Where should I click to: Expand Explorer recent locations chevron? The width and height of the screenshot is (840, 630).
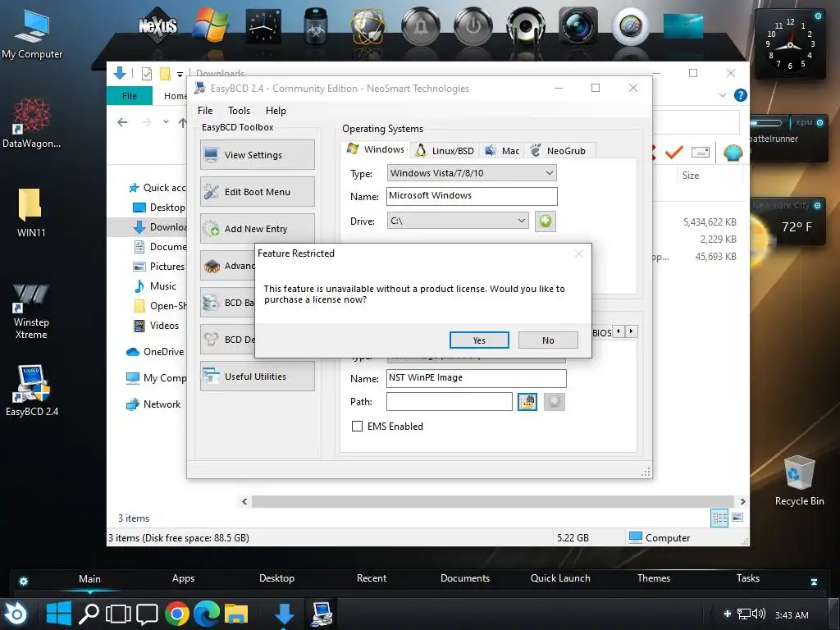[x=166, y=122]
